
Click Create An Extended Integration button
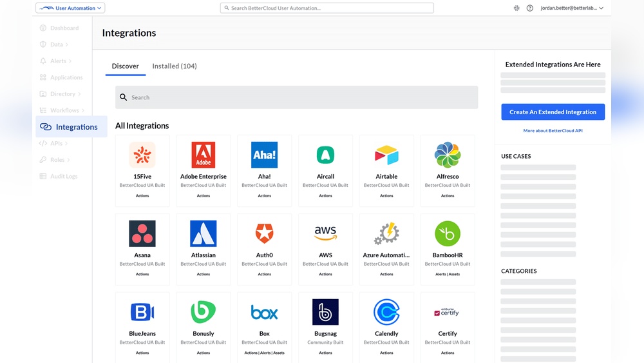coord(553,112)
